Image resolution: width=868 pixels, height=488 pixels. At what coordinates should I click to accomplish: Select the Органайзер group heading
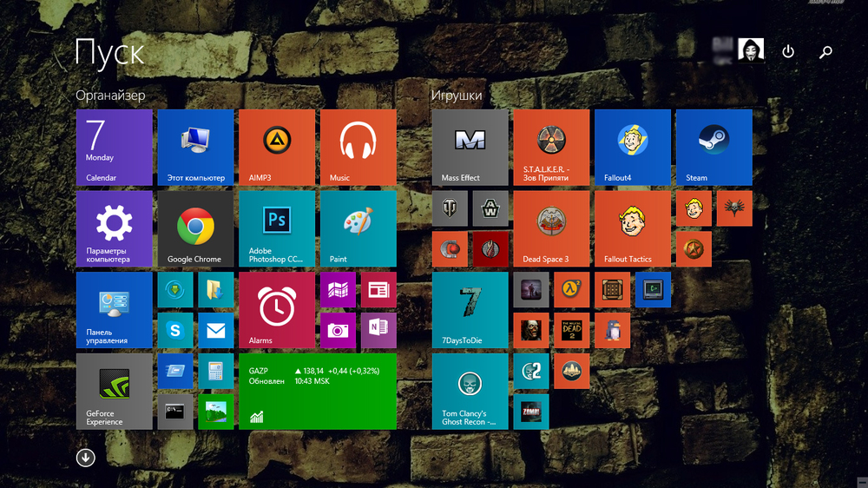pyautogui.click(x=110, y=96)
